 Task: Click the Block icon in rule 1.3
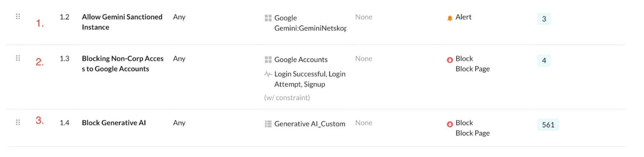tap(450, 60)
